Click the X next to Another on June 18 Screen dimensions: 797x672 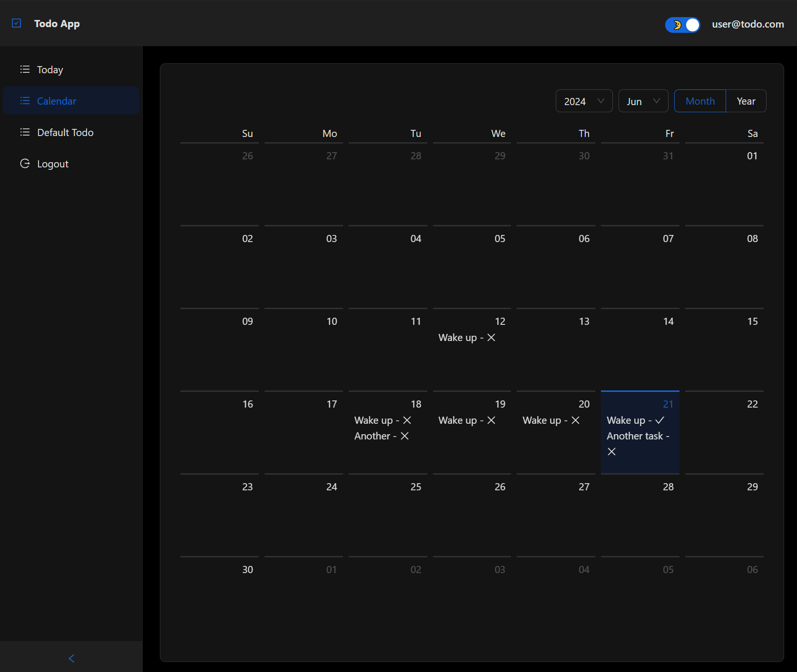tap(405, 436)
